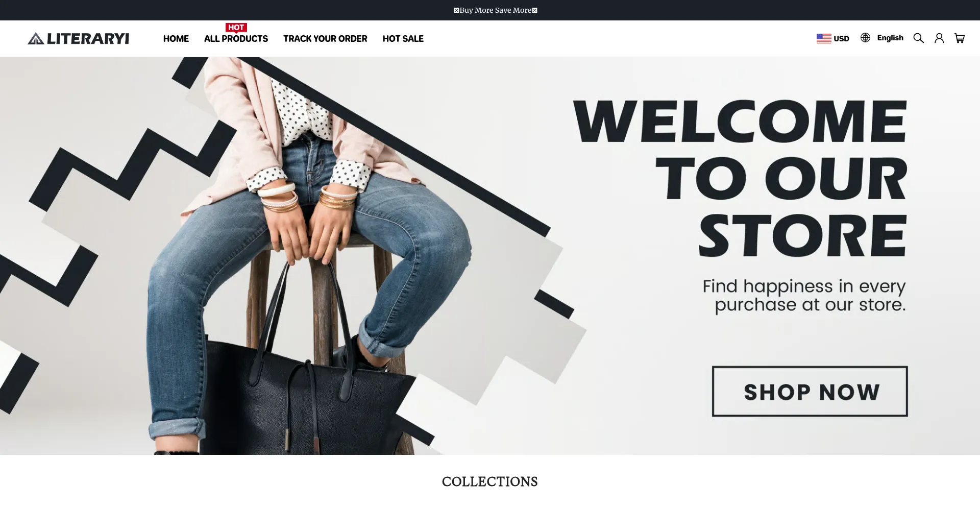The height and width of the screenshot is (507, 980).
Task: Click the Buy More Save More announcement
Action: 495,10
